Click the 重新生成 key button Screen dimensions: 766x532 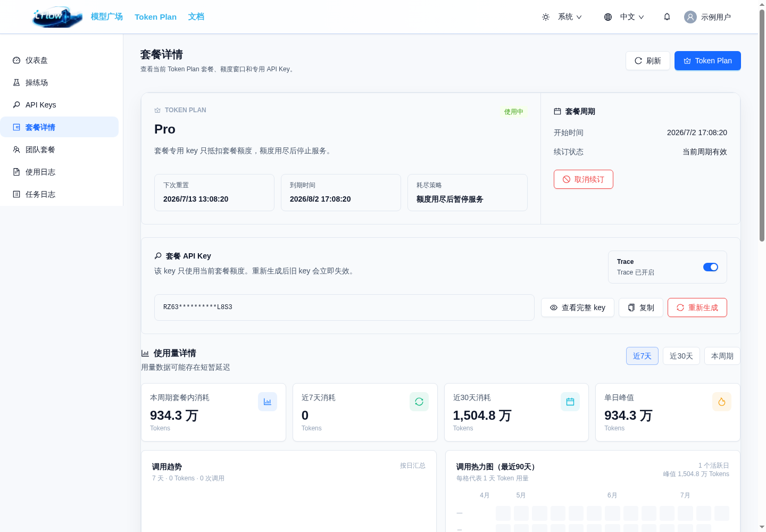(697, 307)
